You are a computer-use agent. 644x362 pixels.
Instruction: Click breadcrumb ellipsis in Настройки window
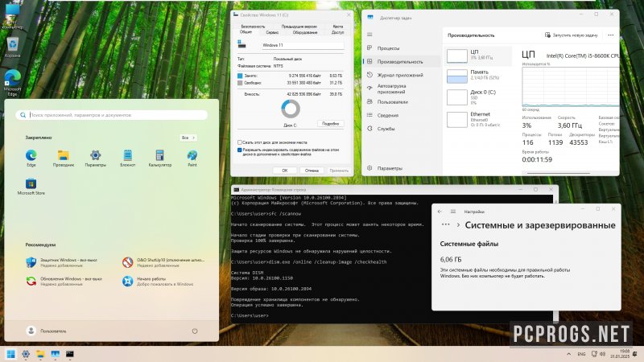tap(446, 225)
